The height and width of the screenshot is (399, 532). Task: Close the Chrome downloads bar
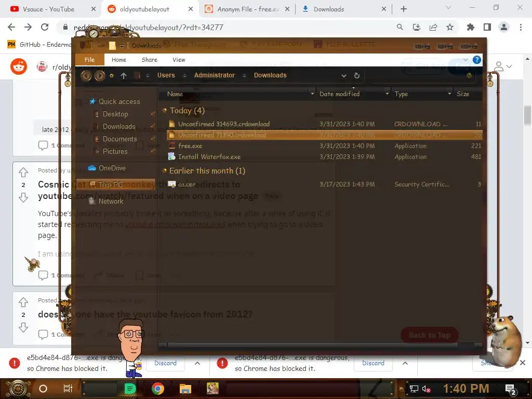tap(523, 363)
